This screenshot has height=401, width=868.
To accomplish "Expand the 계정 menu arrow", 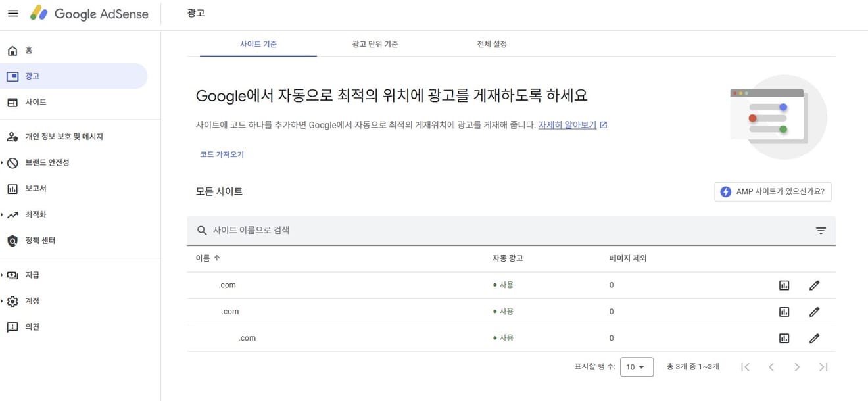I will (3, 301).
